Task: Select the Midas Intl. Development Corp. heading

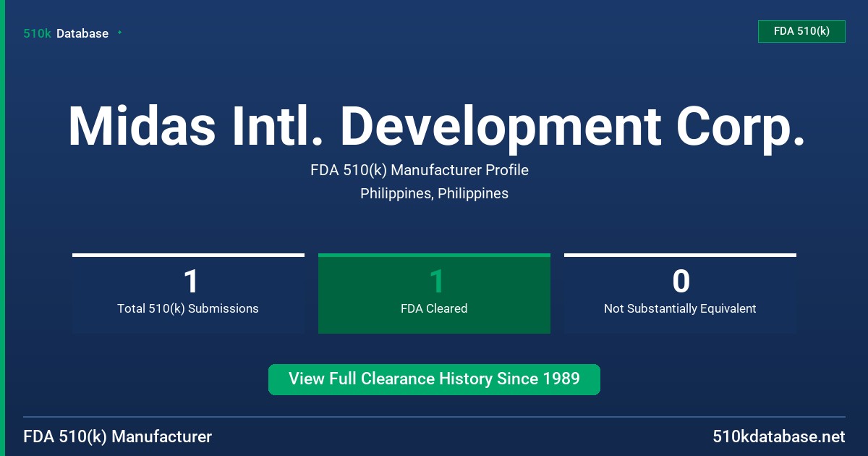Action: 436,126
